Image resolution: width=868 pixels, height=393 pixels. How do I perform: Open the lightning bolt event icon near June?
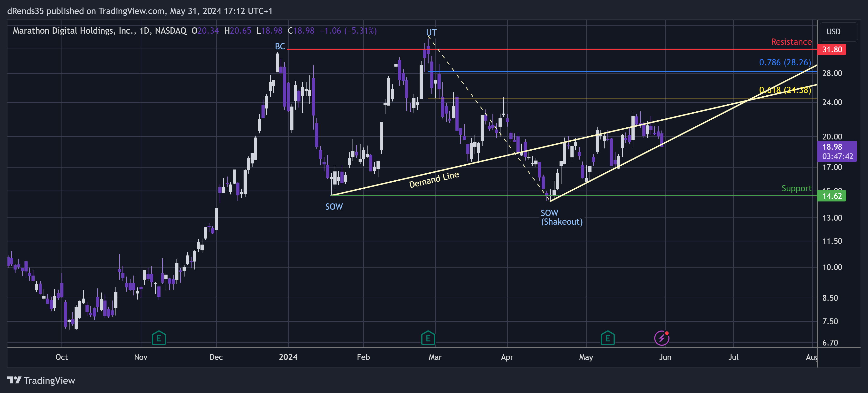tap(662, 338)
